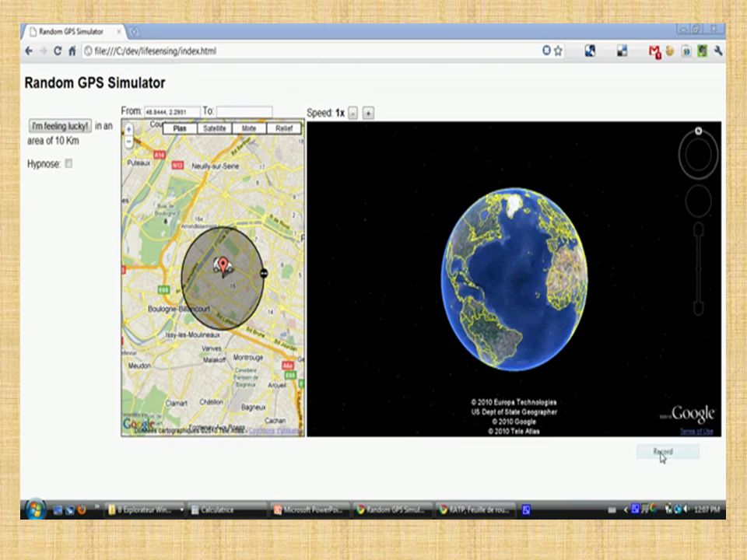
Task: Click the round geolocation icon in address bar
Action: point(546,50)
